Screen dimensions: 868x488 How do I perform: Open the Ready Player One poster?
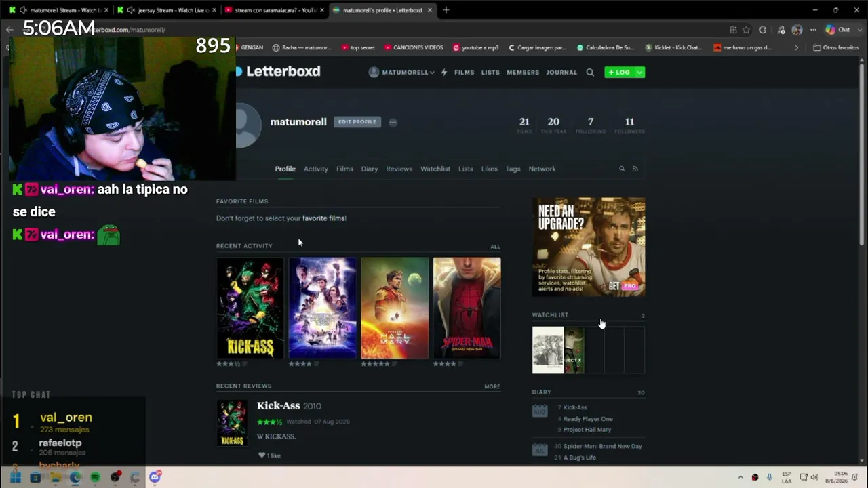pyautogui.click(x=322, y=308)
